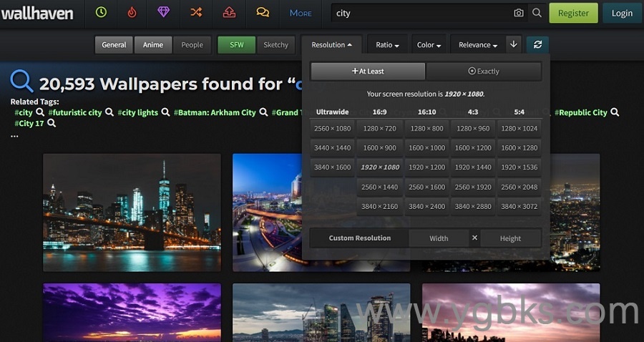Open the Toplist diamond icon
The image size is (644, 342).
point(163,12)
